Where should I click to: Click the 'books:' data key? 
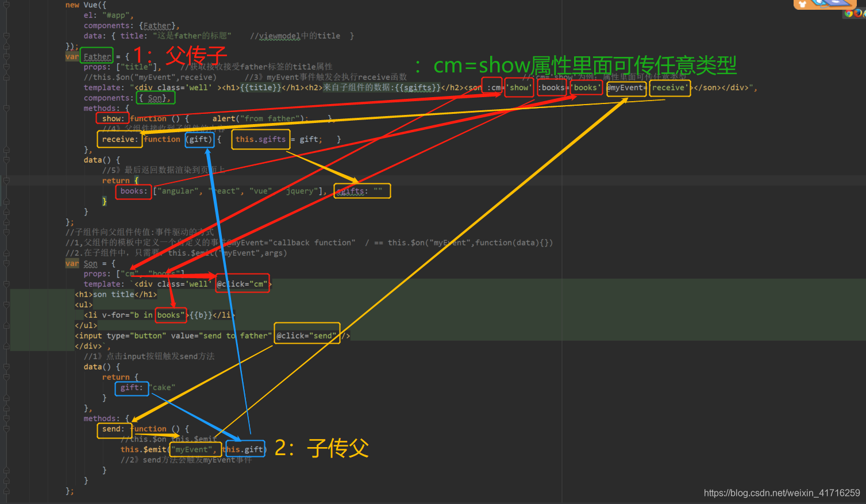point(134,191)
